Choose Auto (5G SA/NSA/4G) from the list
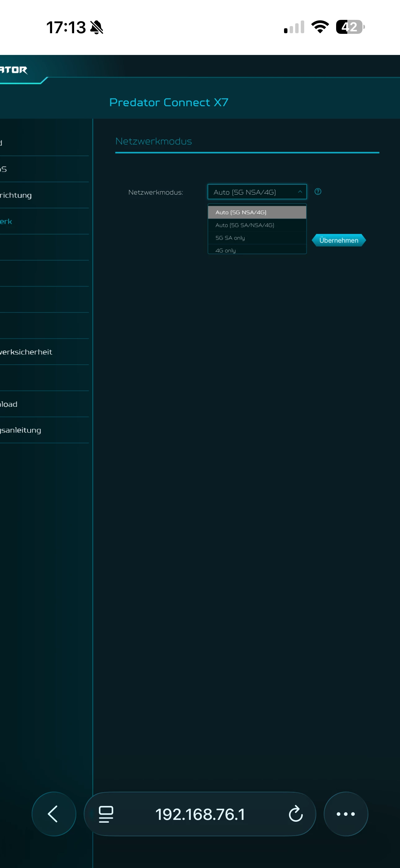The width and height of the screenshot is (400, 868). pyautogui.click(x=257, y=225)
